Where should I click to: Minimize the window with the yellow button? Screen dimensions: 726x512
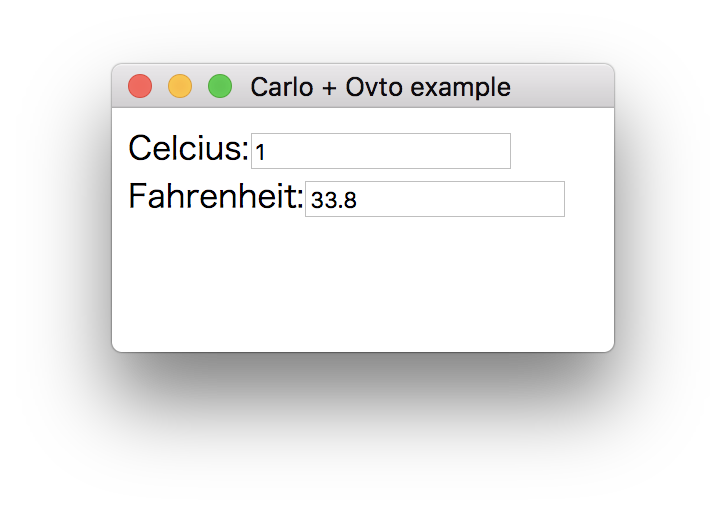coord(180,87)
